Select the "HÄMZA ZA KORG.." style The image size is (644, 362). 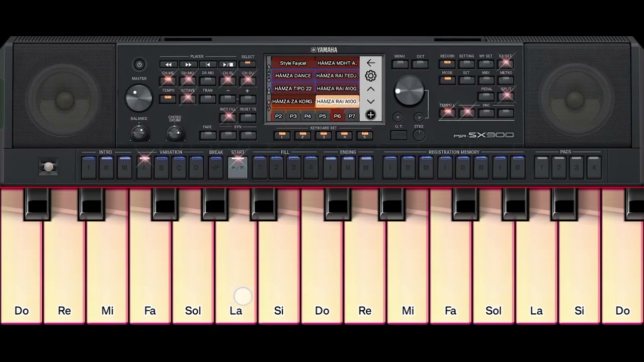[x=293, y=102]
